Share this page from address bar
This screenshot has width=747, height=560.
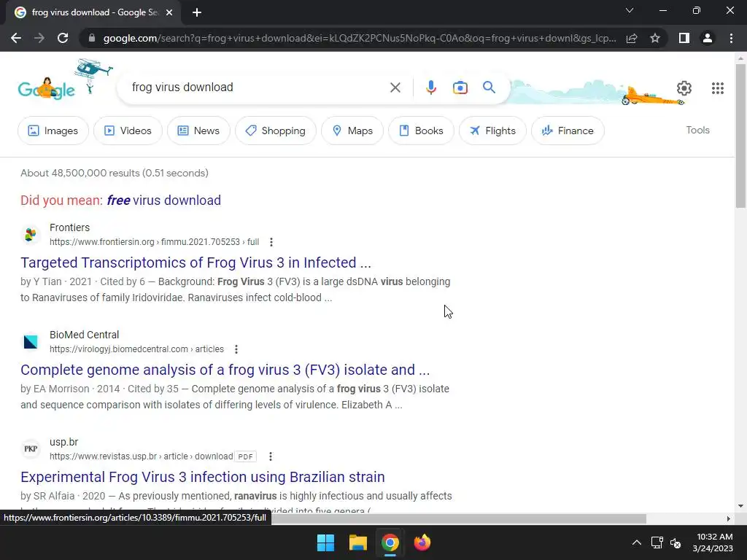632,38
